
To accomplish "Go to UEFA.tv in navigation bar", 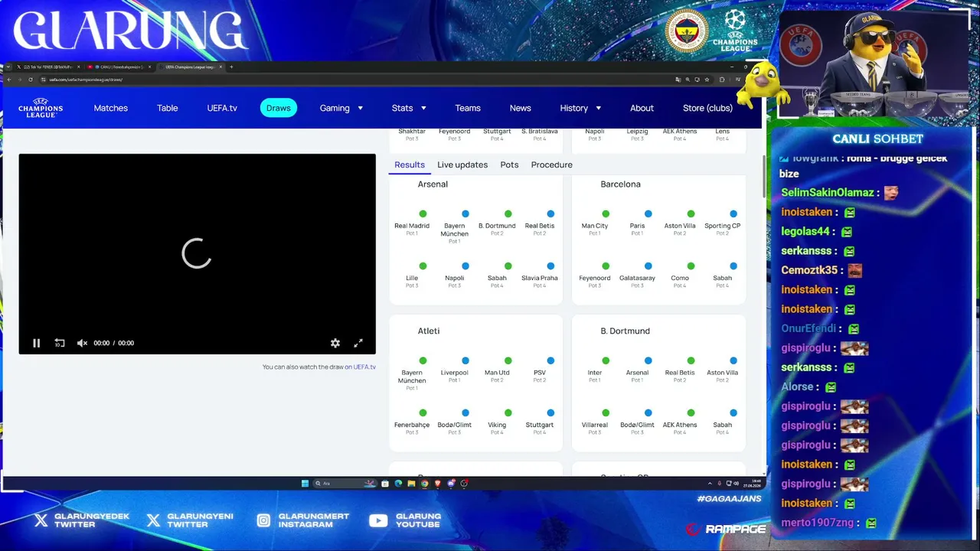I will click(x=222, y=108).
